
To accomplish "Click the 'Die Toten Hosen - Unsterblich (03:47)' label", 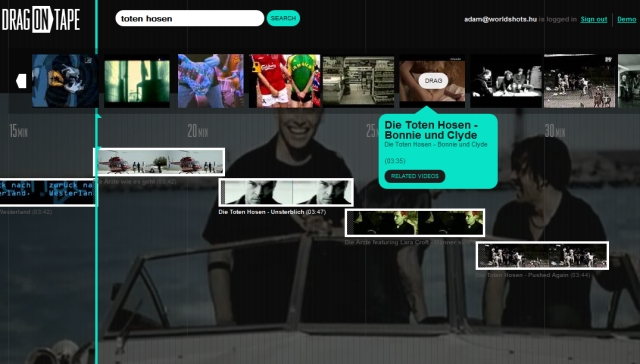I will tap(272, 212).
